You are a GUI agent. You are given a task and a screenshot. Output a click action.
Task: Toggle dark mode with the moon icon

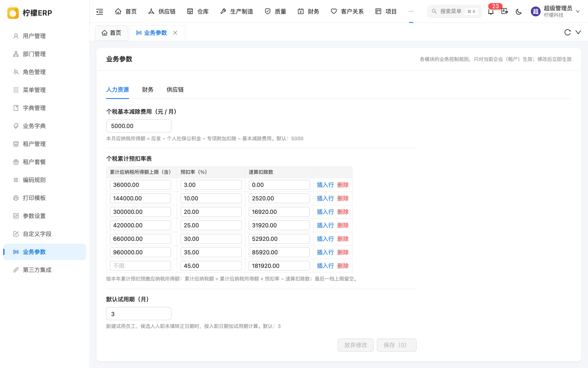519,11
